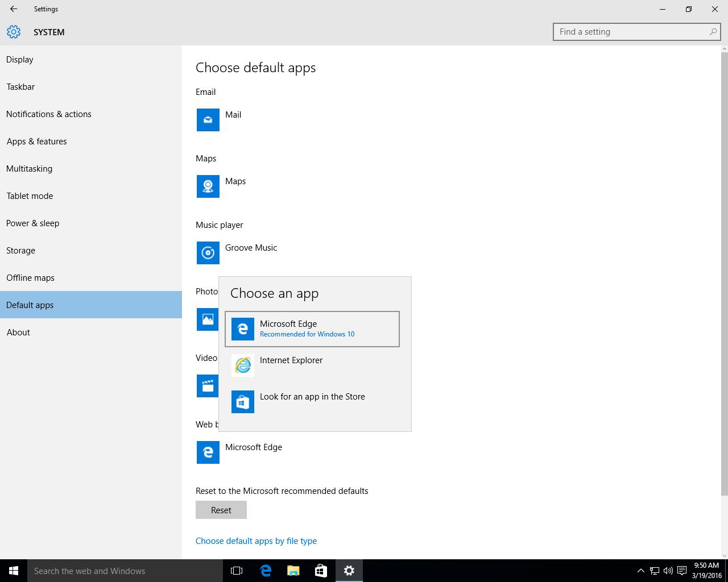The image size is (728, 582).
Task: Click the network tray icon
Action: tap(655, 571)
